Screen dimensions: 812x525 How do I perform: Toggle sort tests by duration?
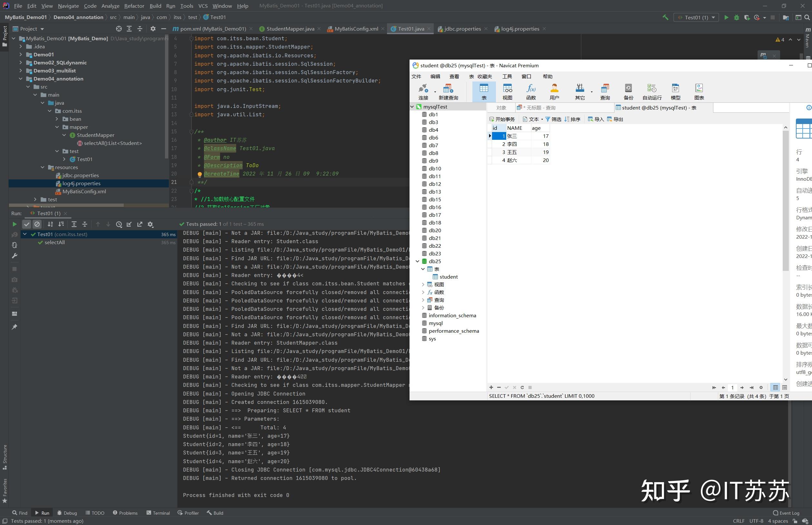[x=61, y=224]
